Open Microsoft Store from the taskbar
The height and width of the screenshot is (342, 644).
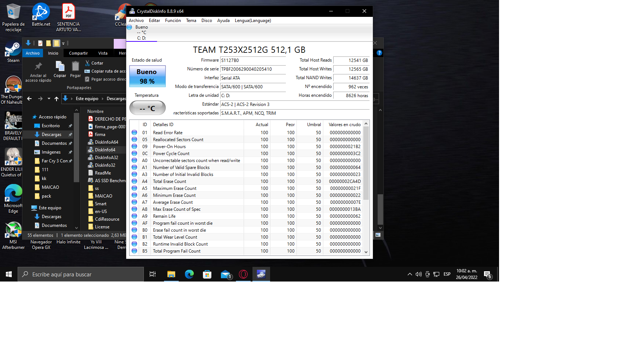point(207,274)
